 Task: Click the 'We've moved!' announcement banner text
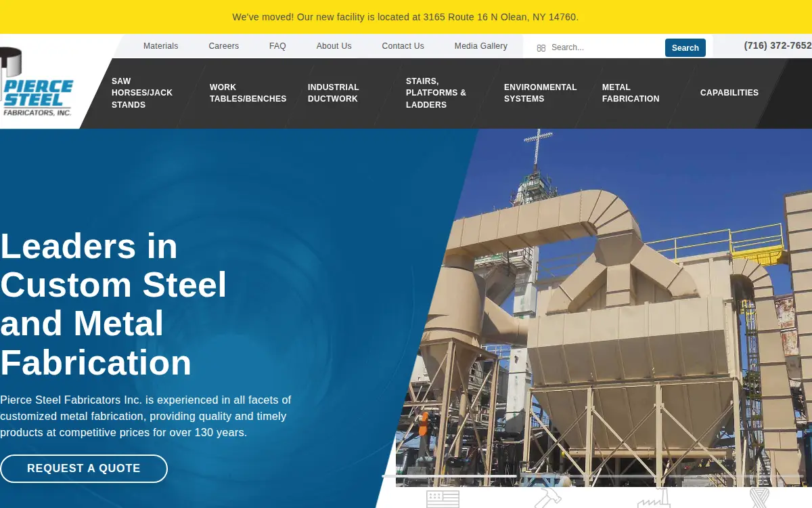pyautogui.click(x=405, y=17)
